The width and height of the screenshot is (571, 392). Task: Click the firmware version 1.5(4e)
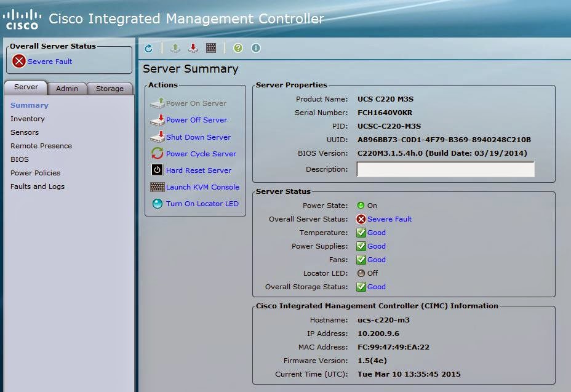tap(372, 360)
